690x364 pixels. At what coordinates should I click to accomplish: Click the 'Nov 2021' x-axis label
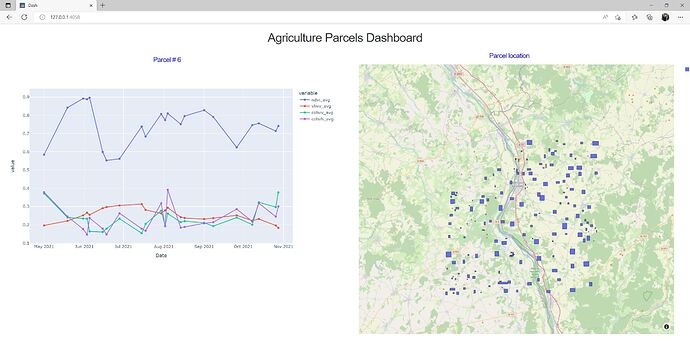pos(283,246)
